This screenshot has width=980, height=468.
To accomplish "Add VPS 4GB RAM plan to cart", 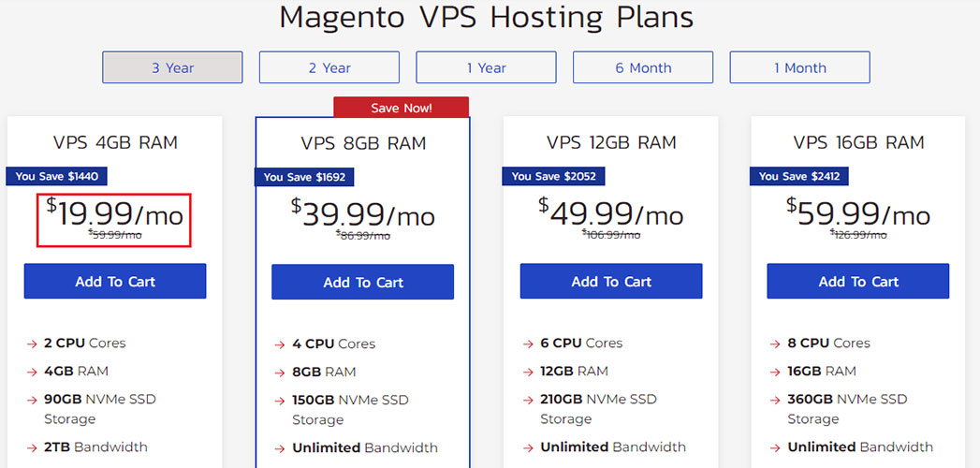I will [x=115, y=281].
